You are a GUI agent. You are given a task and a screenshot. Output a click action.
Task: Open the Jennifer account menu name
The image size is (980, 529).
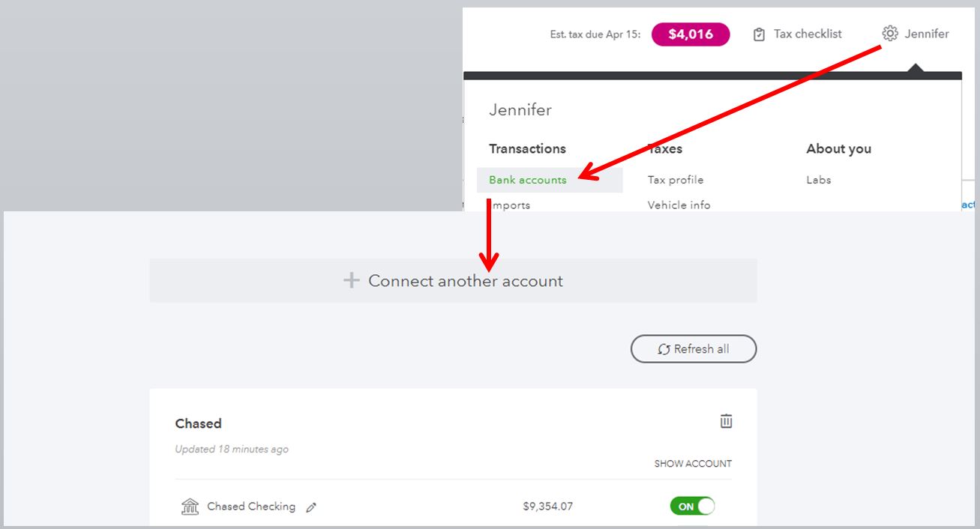927,34
